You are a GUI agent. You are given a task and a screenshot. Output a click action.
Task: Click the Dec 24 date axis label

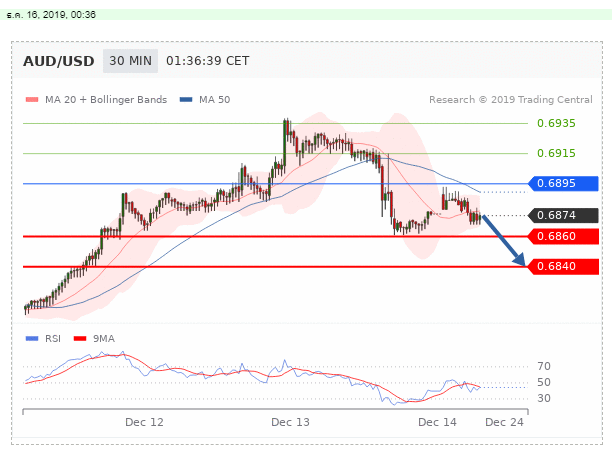[x=504, y=422]
